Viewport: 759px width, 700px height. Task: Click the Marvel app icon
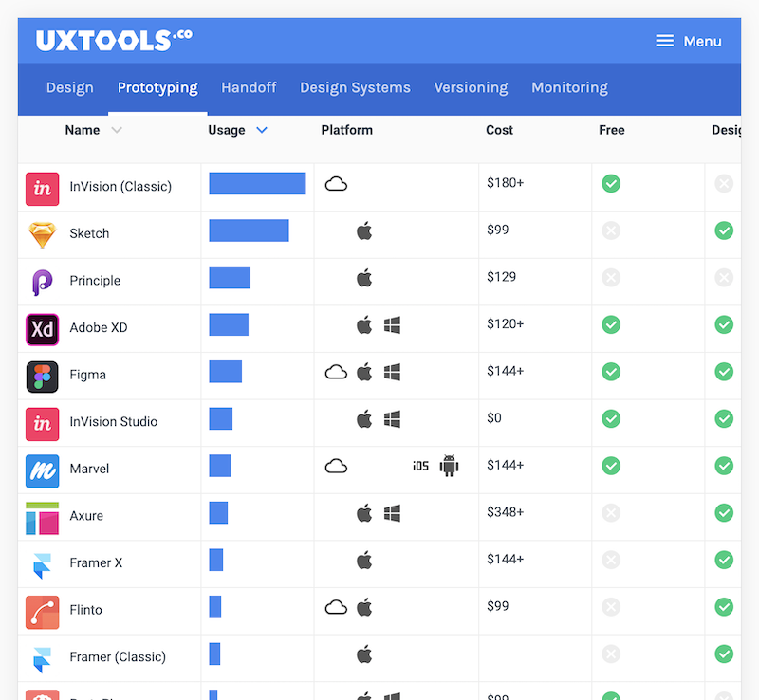click(x=42, y=471)
